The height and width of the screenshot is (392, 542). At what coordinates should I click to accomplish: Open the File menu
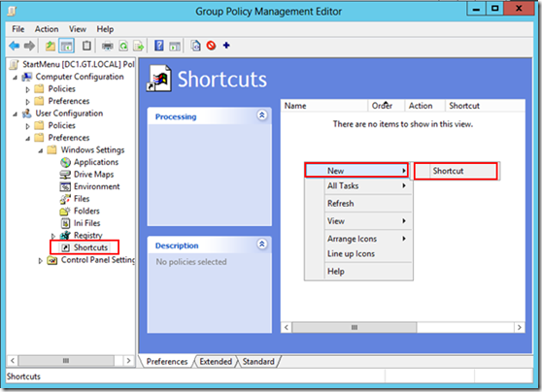[18, 29]
